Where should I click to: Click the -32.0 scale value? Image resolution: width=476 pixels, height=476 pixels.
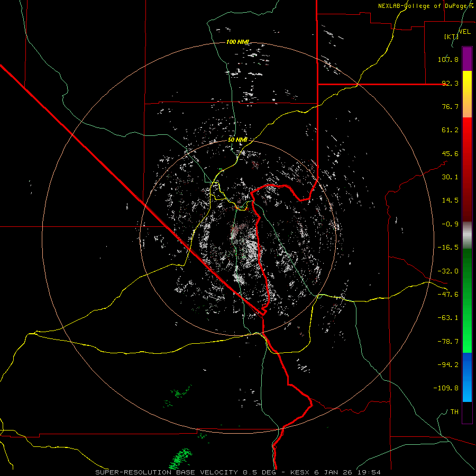click(x=448, y=271)
